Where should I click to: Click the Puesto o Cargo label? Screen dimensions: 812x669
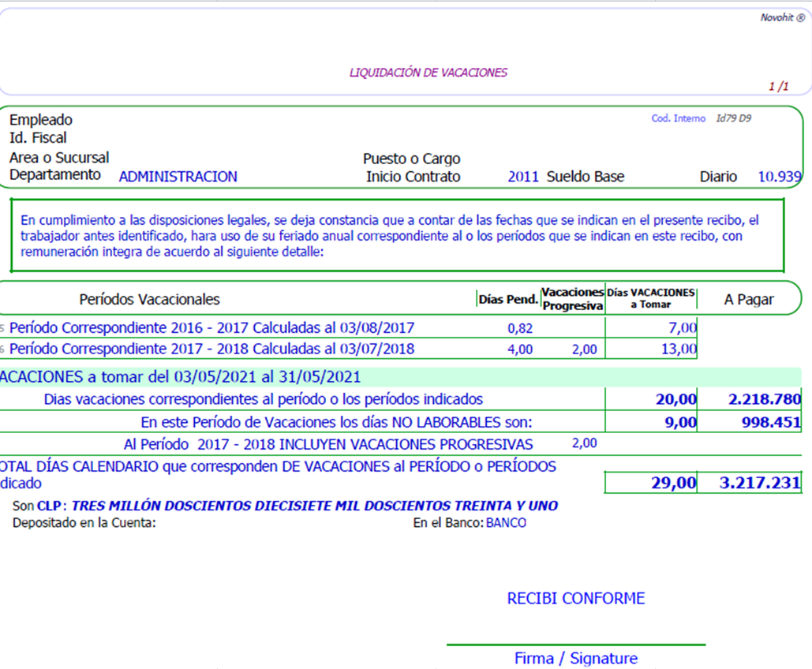pyautogui.click(x=412, y=159)
